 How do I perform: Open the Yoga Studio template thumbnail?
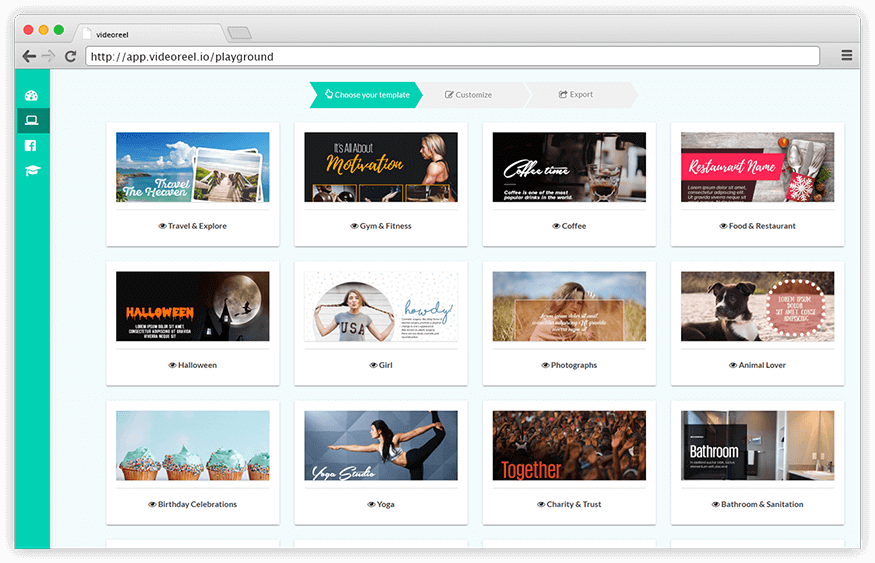point(381,445)
